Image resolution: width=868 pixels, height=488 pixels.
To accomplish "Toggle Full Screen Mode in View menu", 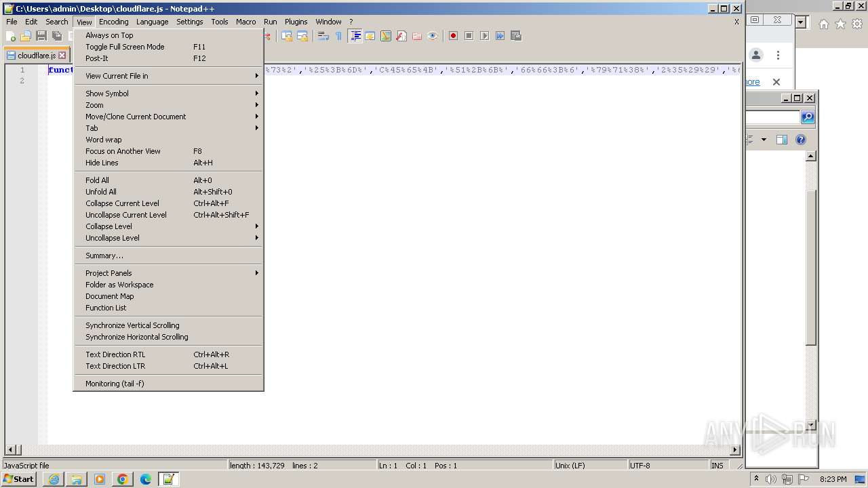I will point(168,47).
